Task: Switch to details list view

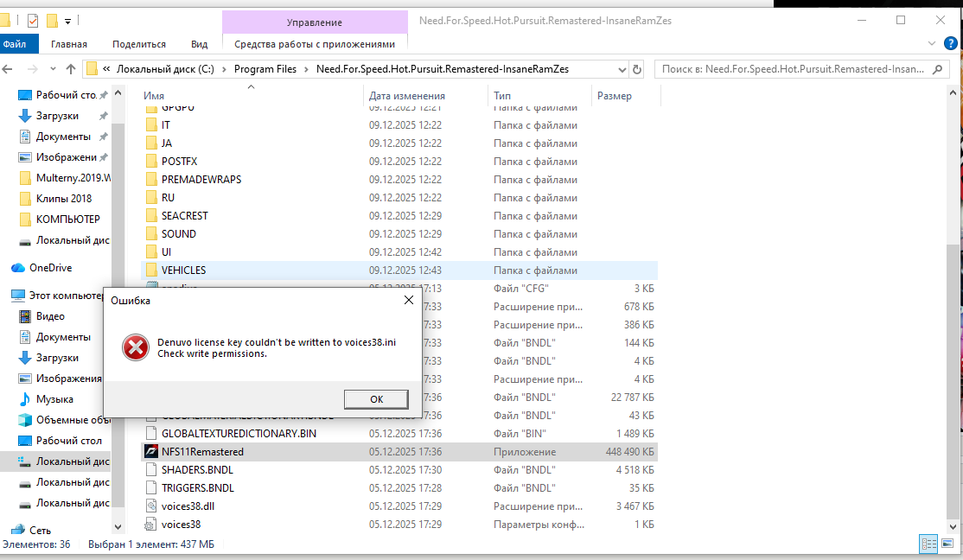Action: 929,544
